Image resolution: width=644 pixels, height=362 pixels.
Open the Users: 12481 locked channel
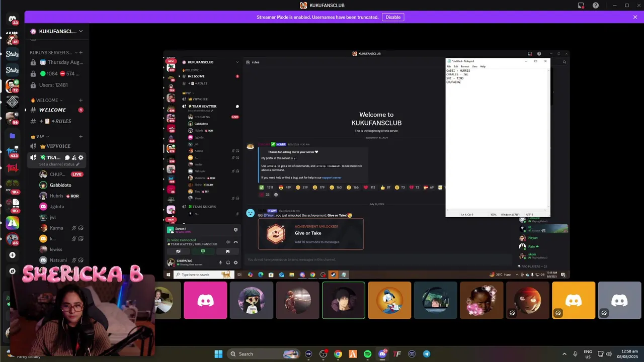tap(56, 85)
